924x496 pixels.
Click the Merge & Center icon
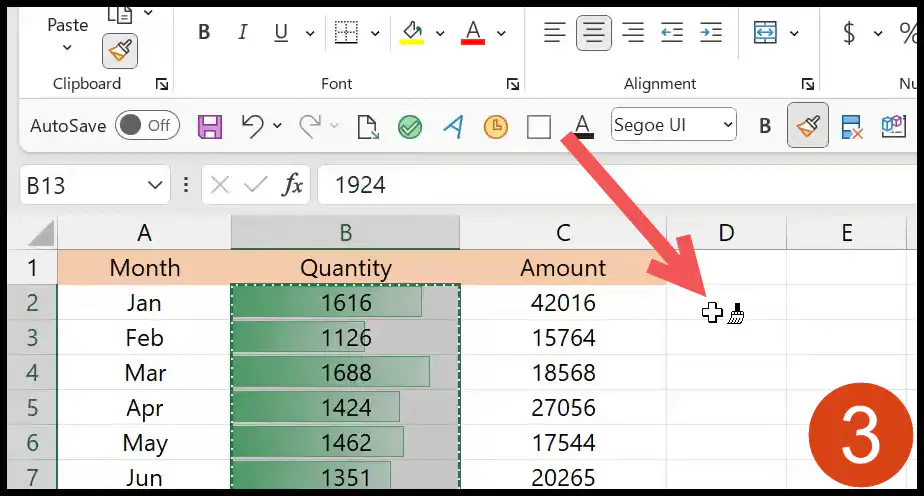click(x=765, y=32)
